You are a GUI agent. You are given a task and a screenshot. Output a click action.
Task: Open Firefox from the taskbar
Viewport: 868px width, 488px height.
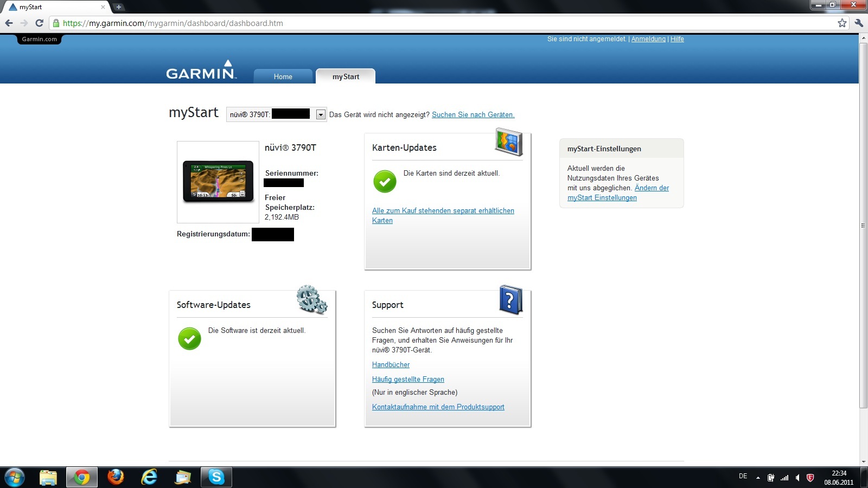point(116,477)
